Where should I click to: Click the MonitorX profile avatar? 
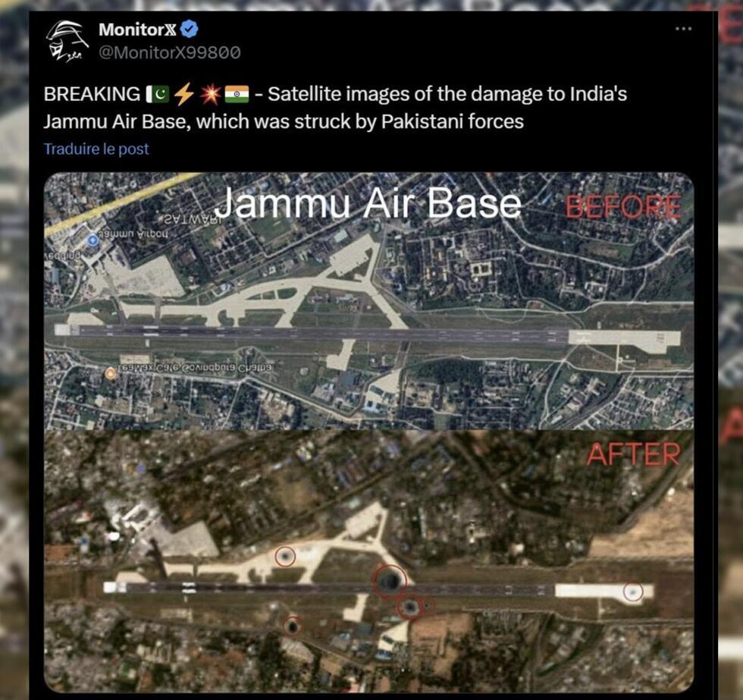point(67,41)
